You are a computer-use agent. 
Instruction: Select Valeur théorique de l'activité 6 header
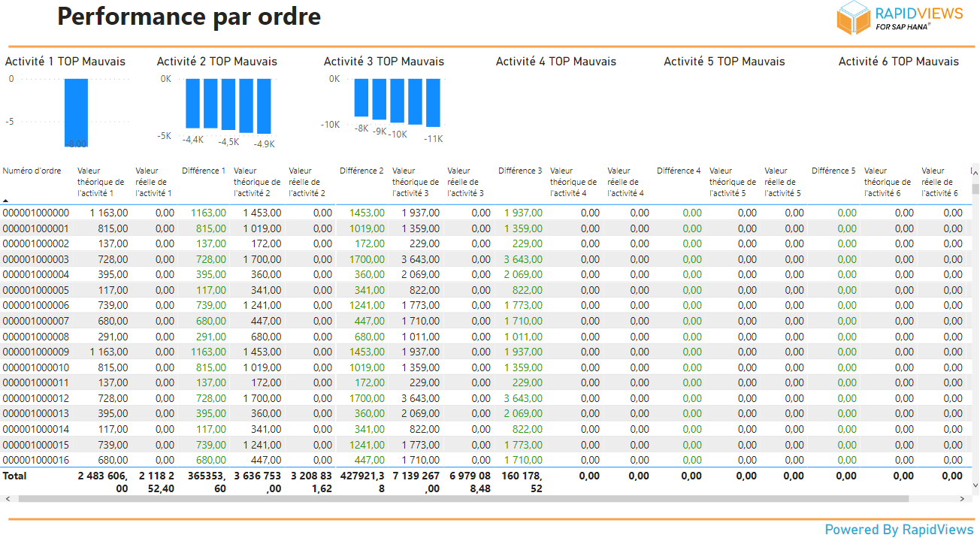click(888, 182)
